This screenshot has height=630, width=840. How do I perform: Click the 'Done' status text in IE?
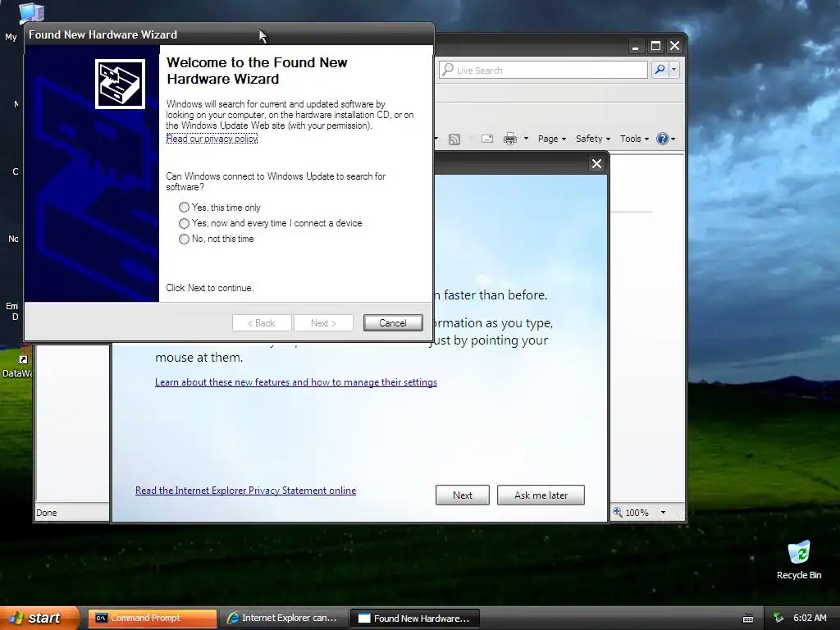pos(47,513)
